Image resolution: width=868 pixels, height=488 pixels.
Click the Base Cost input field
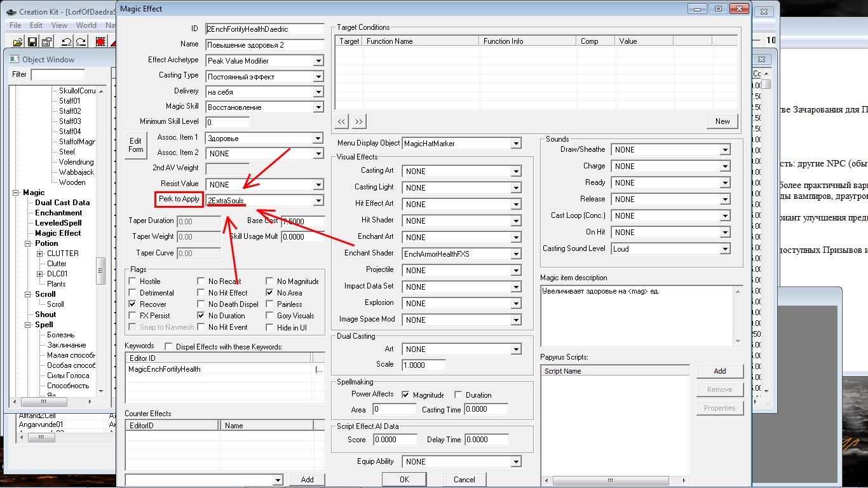302,222
